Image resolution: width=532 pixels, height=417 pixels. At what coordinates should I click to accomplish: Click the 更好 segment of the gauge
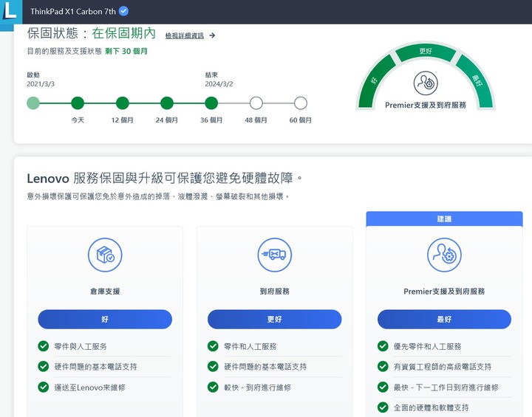(426, 52)
